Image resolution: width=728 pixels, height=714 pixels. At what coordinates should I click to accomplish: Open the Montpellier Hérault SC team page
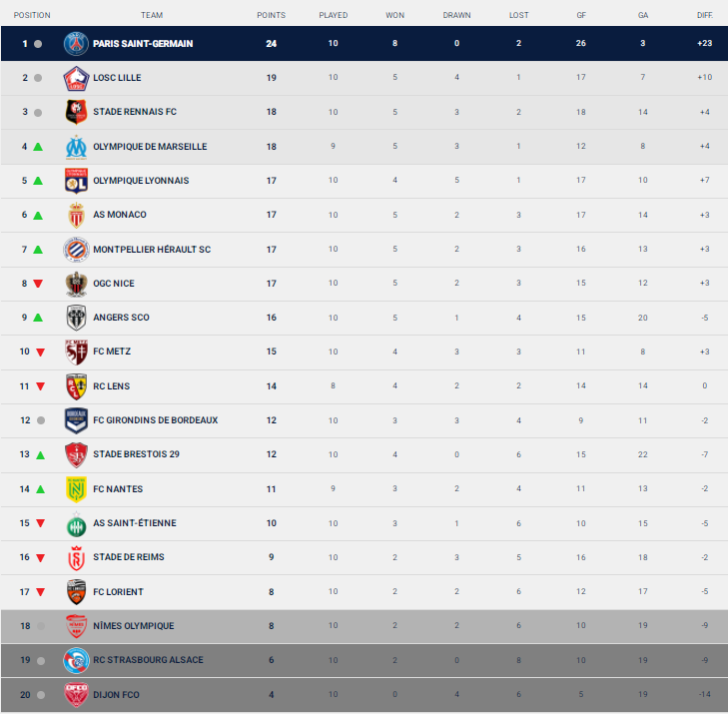pyautogui.click(x=152, y=250)
